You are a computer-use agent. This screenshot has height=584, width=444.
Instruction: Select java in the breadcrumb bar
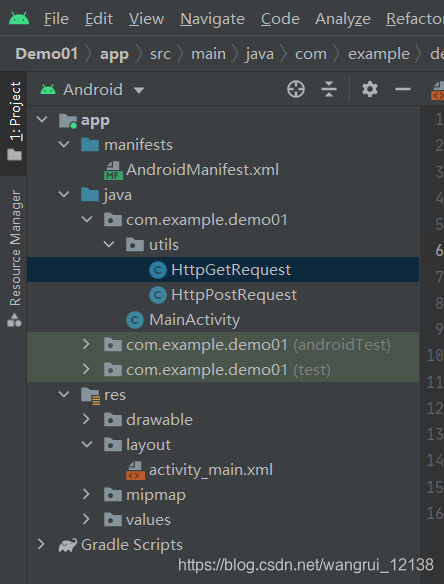coord(260,55)
